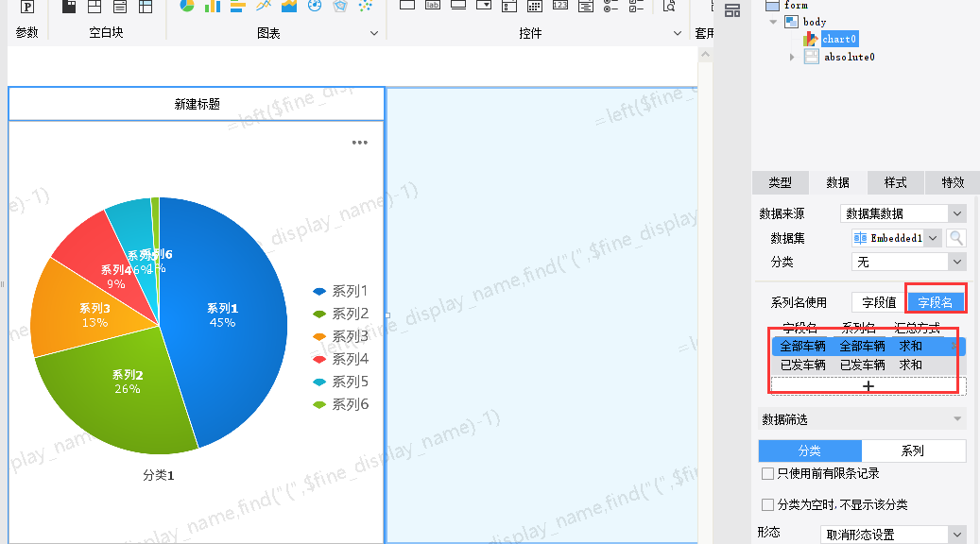Select the line chart icon
This screenshot has width=980, height=544.
(264, 7)
